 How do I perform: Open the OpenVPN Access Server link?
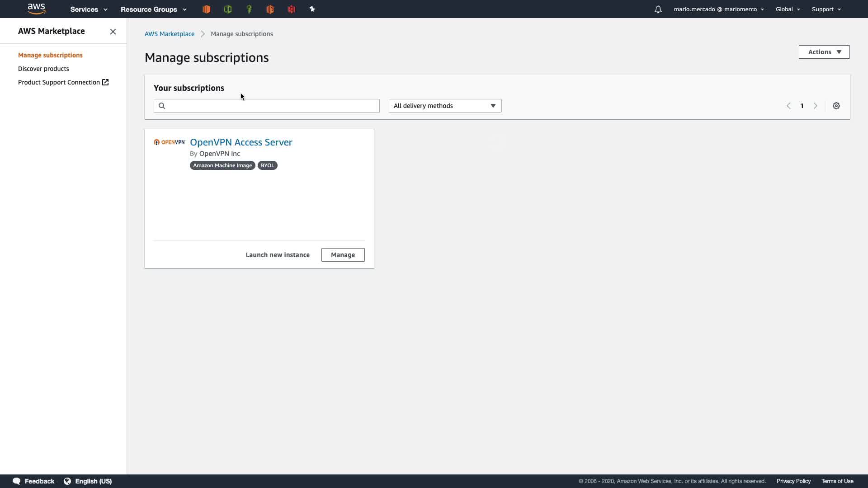(241, 142)
